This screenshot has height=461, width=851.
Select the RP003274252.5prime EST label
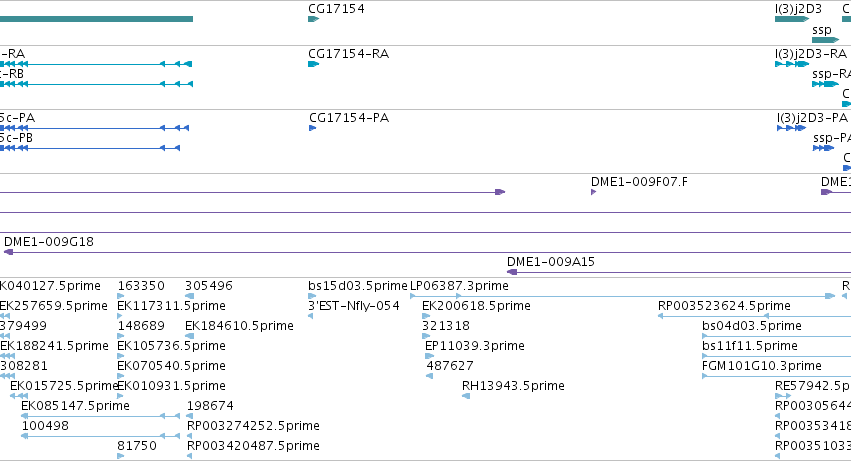pos(253,426)
